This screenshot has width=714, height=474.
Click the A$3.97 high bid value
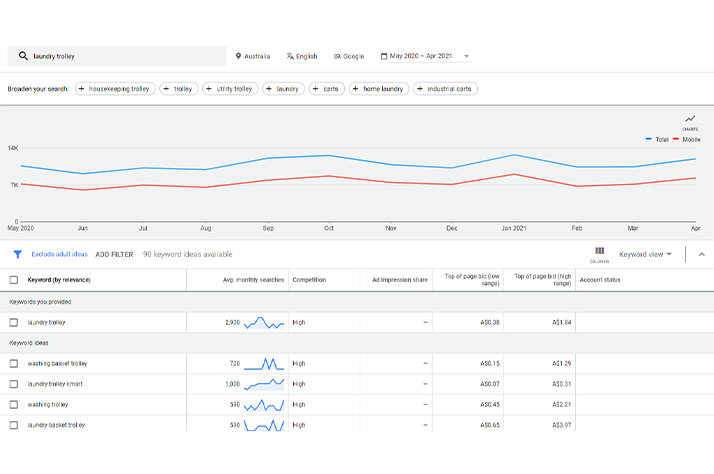tap(561, 425)
